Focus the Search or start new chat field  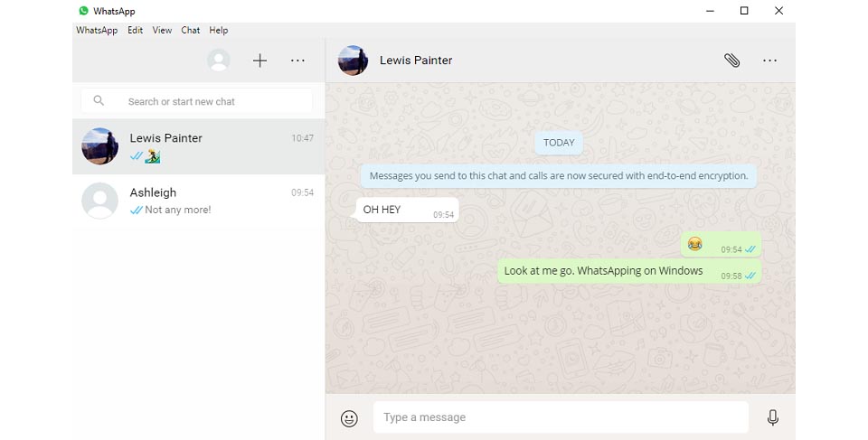pyautogui.click(x=197, y=101)
